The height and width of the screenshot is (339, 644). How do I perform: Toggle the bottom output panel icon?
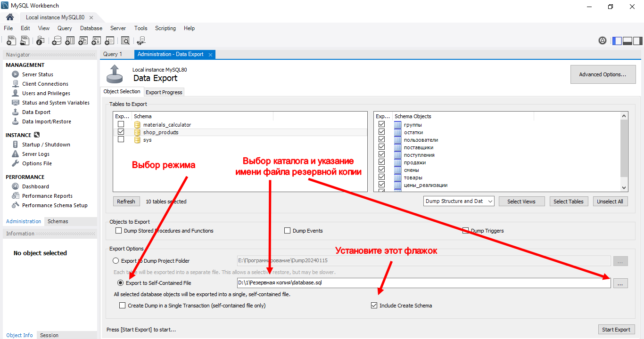(x=627, y=41)
